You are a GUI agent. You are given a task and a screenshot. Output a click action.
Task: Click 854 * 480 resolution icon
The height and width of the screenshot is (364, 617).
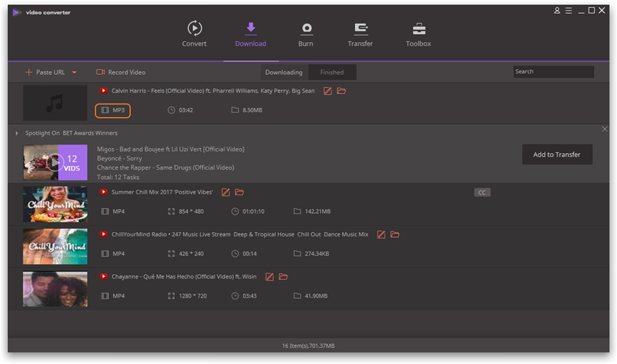(x=171, y=212)
